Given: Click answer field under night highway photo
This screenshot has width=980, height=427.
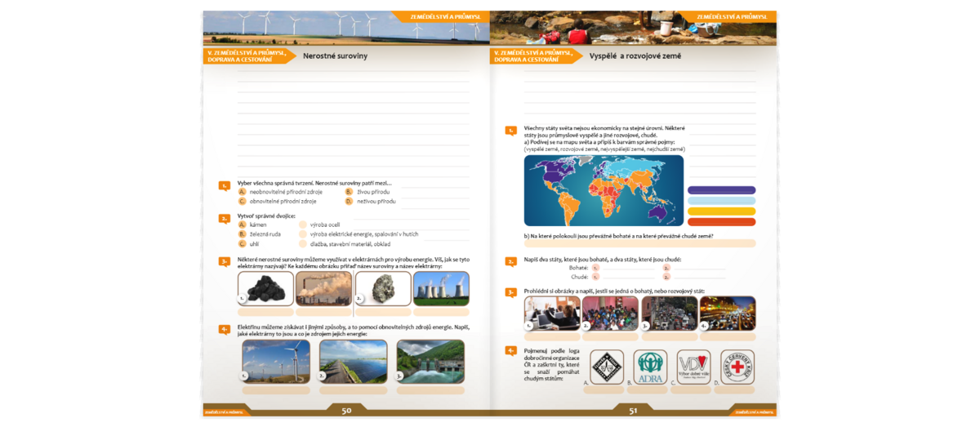Looking at the screenshot, I should (728, 336).
